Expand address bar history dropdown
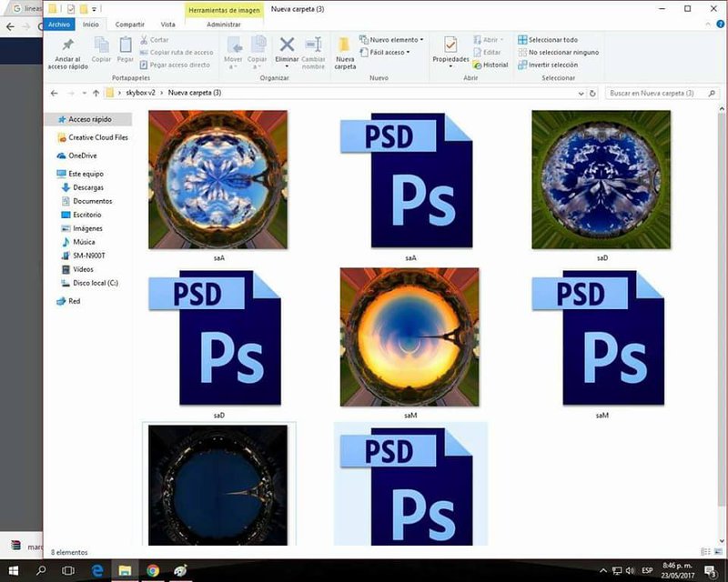 581,94
